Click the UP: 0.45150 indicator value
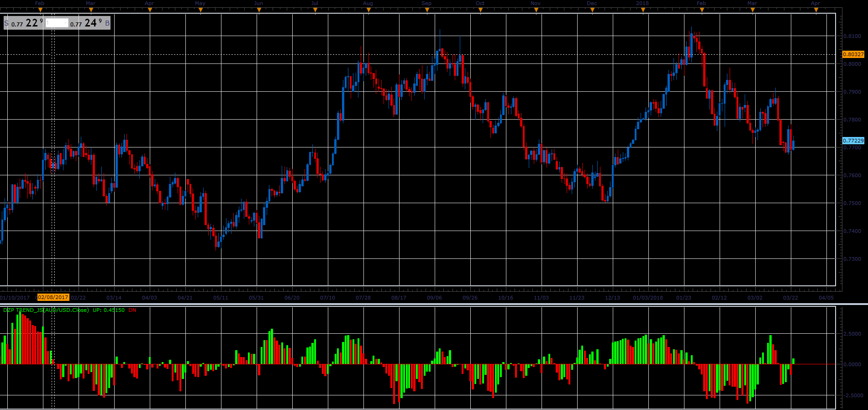Image resolution: width=868 pixels, height=410 pixels. 109,310
